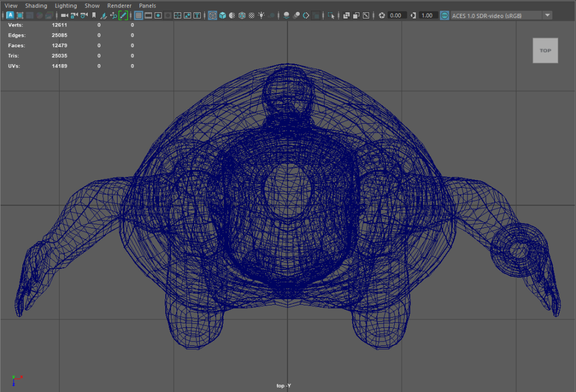
Task: Click the Textured display checker icon
Action: click(251, 16)
